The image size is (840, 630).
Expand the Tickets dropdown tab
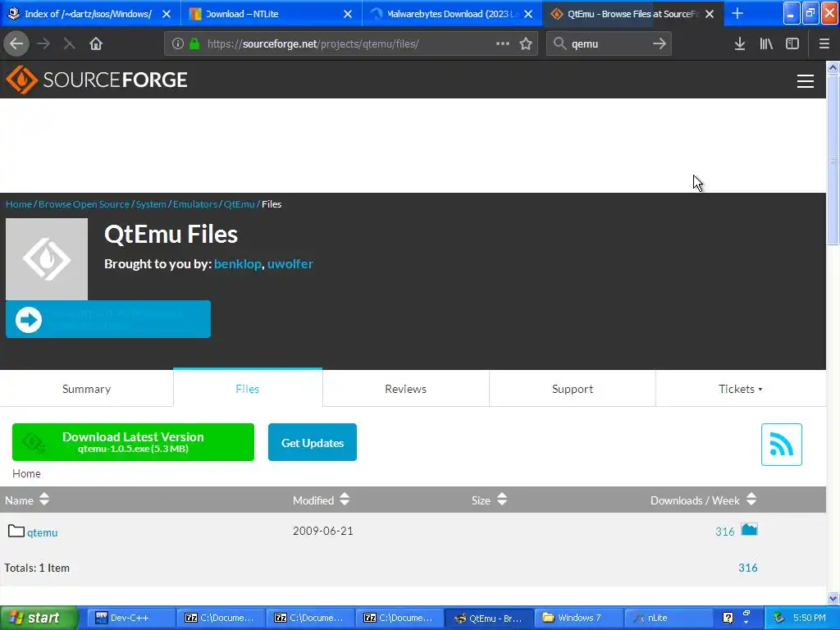tap(741, 389)
